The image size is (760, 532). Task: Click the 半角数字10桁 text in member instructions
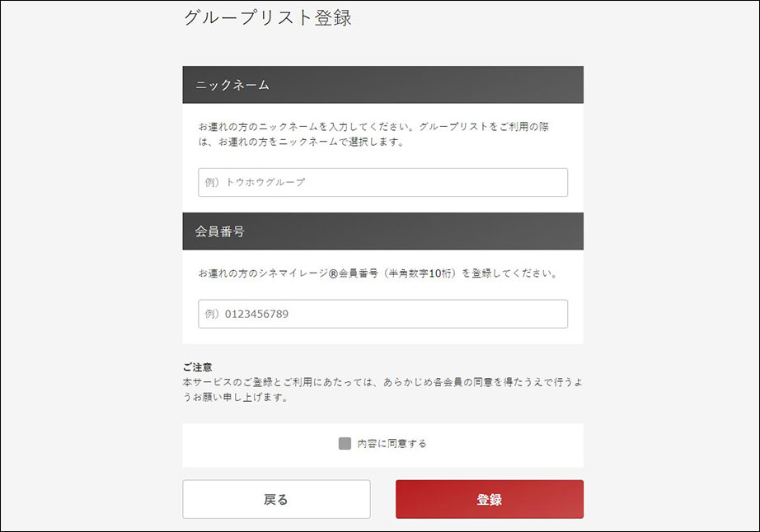(420, 273)
